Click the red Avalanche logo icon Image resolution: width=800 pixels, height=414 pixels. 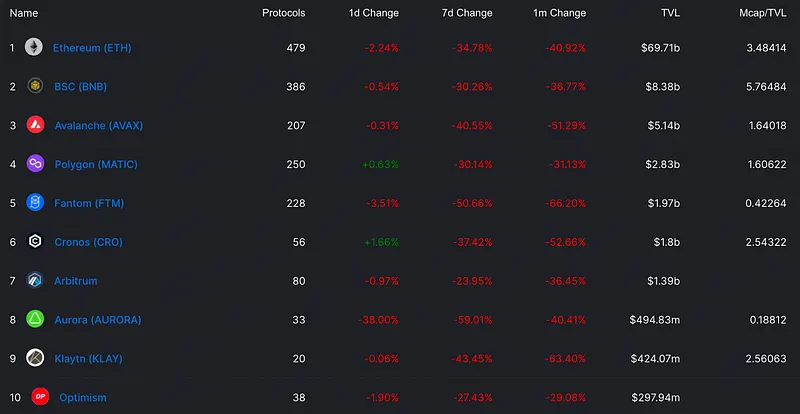[34, 125]
